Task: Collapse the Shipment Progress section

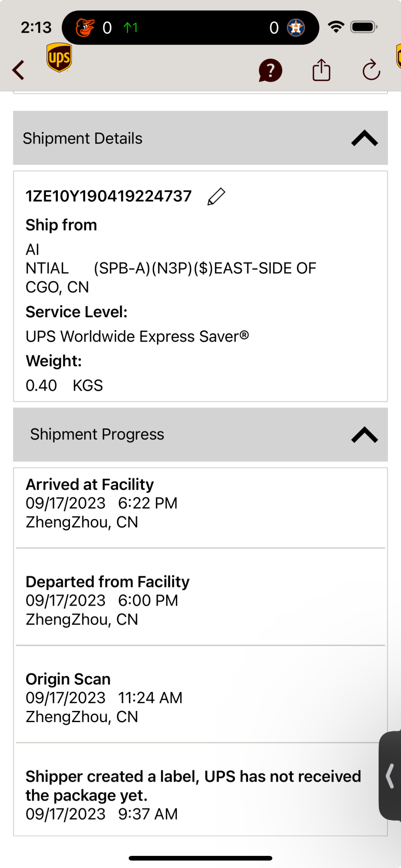Action: tap(364, 434)
